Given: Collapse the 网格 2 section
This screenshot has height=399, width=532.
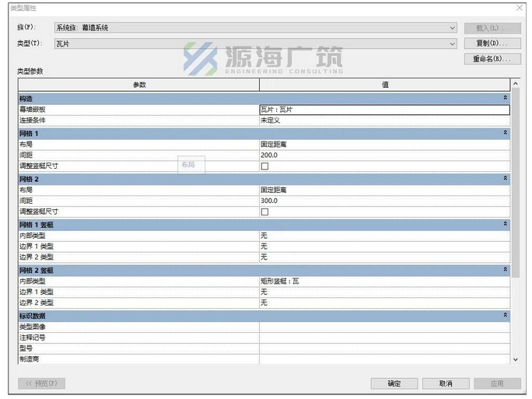Looking at the screenshot, I should coord(506,178).
